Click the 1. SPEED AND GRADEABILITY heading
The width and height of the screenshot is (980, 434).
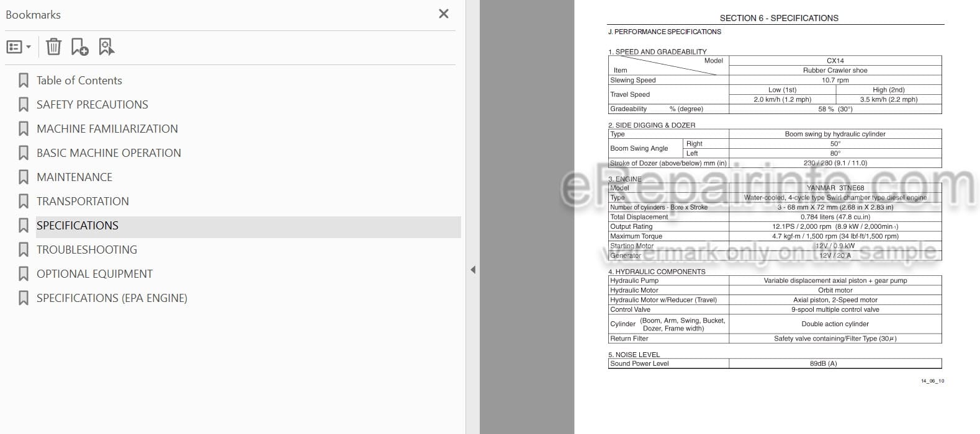coord(657,52)
